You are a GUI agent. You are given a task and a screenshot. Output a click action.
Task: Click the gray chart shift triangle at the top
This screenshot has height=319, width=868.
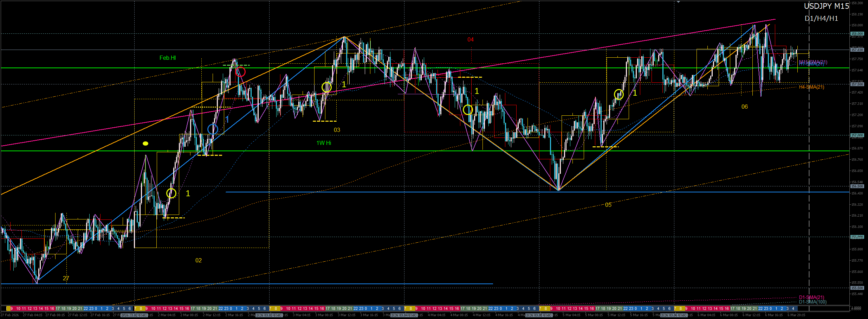(678, 2)
